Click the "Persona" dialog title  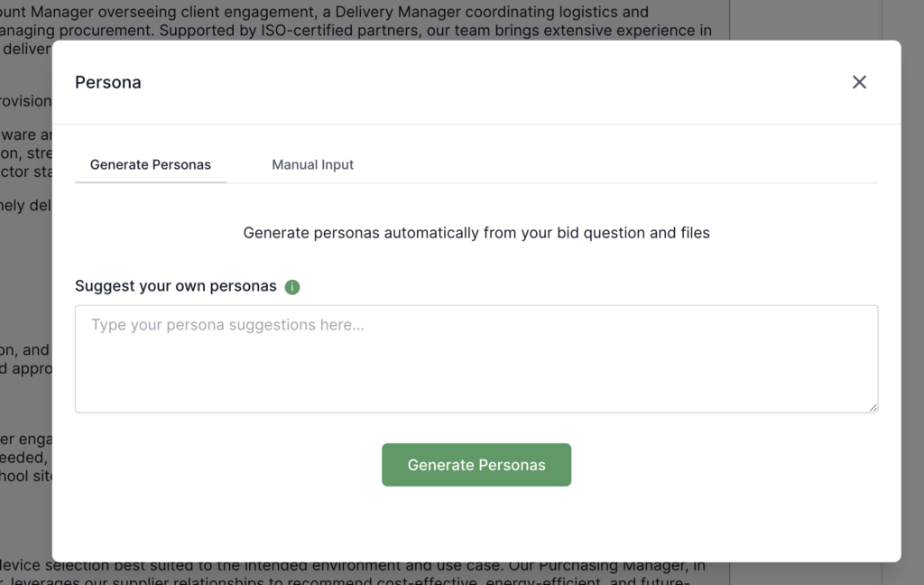108,82
